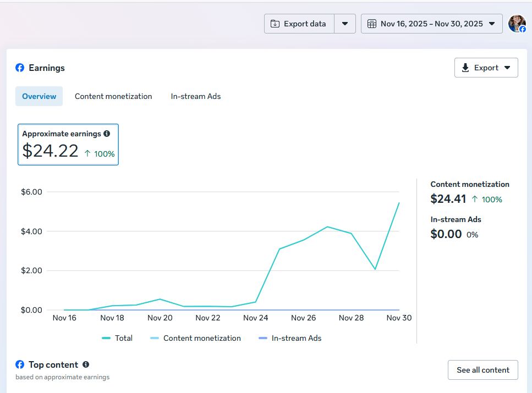Toggle In-stream Ads series in legend
Image resolution: width=532 pixels, height=393 pixels.
(290, 338)
